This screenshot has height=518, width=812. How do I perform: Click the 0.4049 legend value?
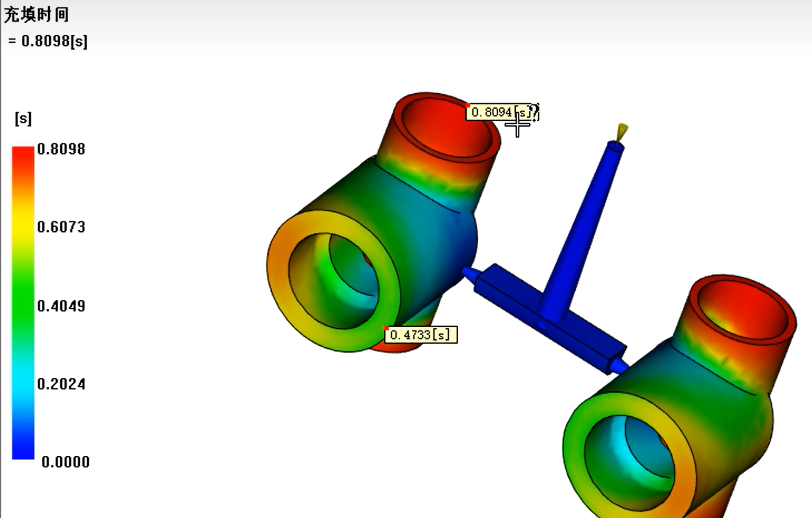(61, 306)
